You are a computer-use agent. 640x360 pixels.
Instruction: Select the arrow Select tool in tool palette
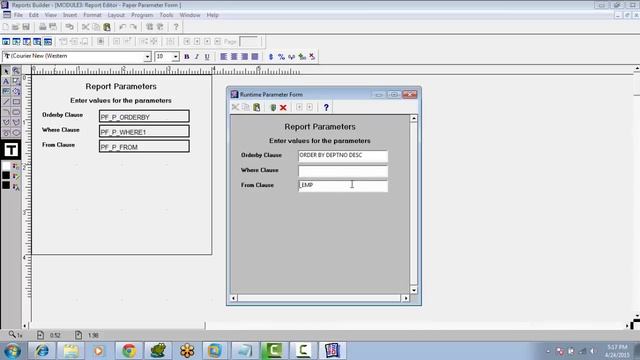pos(6,71)
